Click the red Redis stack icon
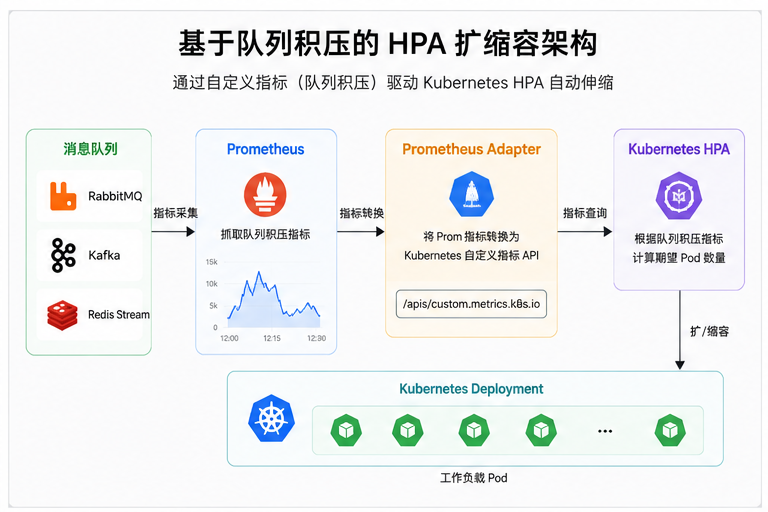Viewport: 768px width, 512px height. (62, 315)
